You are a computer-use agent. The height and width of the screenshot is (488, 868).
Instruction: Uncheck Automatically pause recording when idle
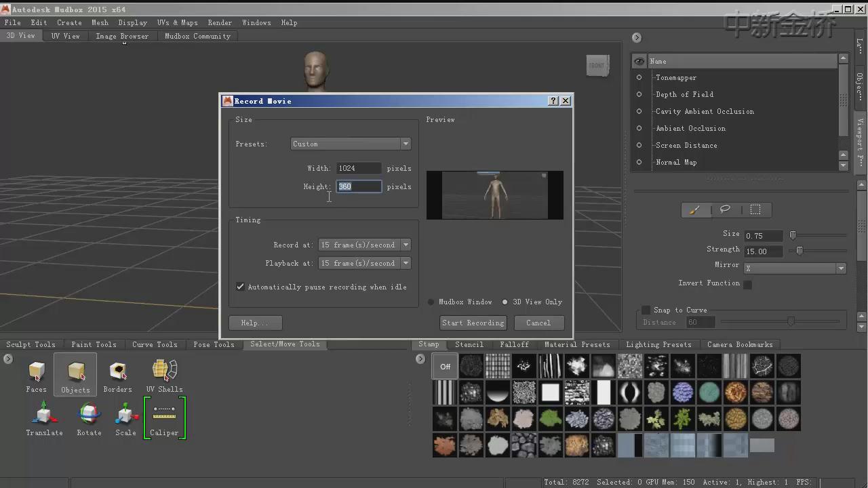[240, 287]
